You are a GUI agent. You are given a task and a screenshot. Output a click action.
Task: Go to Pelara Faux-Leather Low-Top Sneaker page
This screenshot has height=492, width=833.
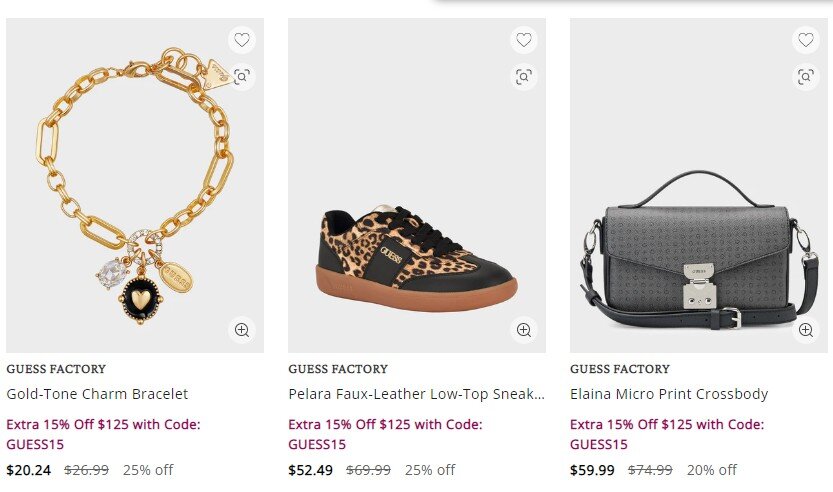point(416,394)
